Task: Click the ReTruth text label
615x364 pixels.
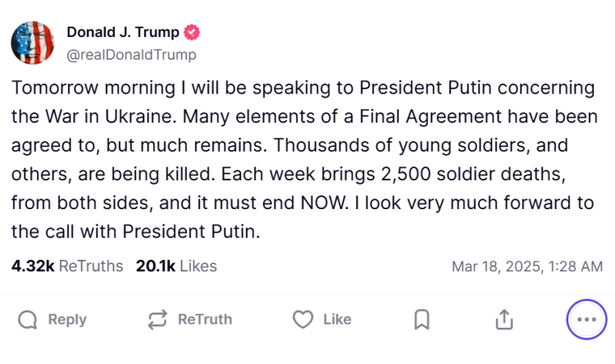Action: click(x=205, y=320)
